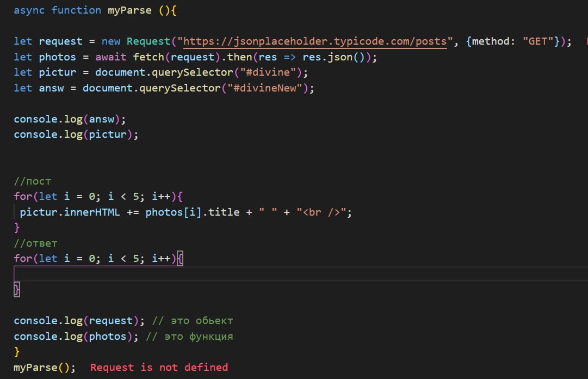Click the '"GET"' method string
Viewport: 588px width, 379px height.
coord(538,41)
